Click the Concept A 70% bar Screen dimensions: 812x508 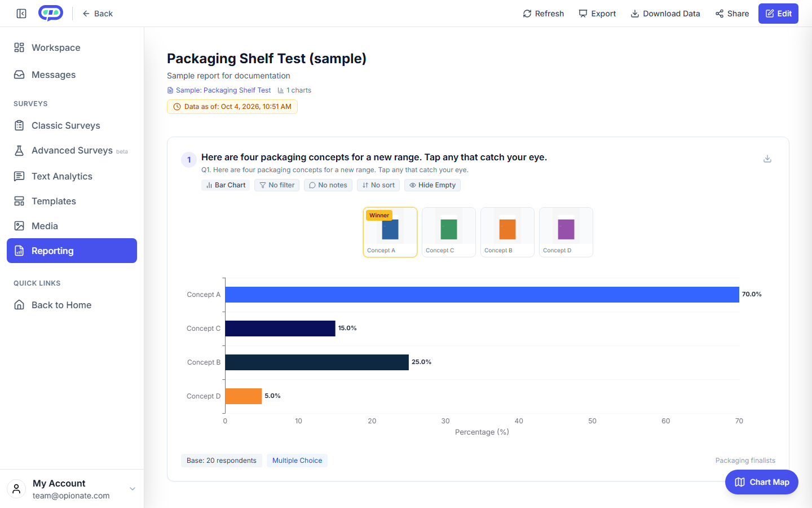tap(482, 295)
